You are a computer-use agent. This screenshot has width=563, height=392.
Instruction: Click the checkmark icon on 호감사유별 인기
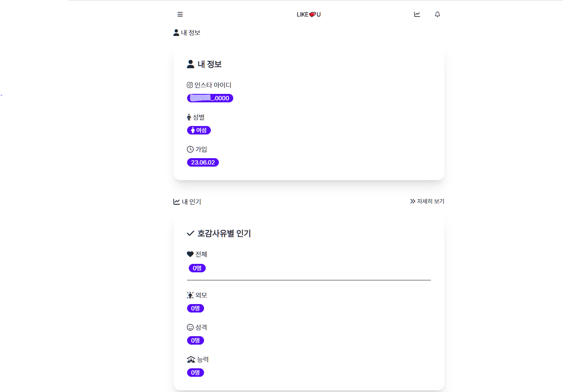click(x=190, y=233)
